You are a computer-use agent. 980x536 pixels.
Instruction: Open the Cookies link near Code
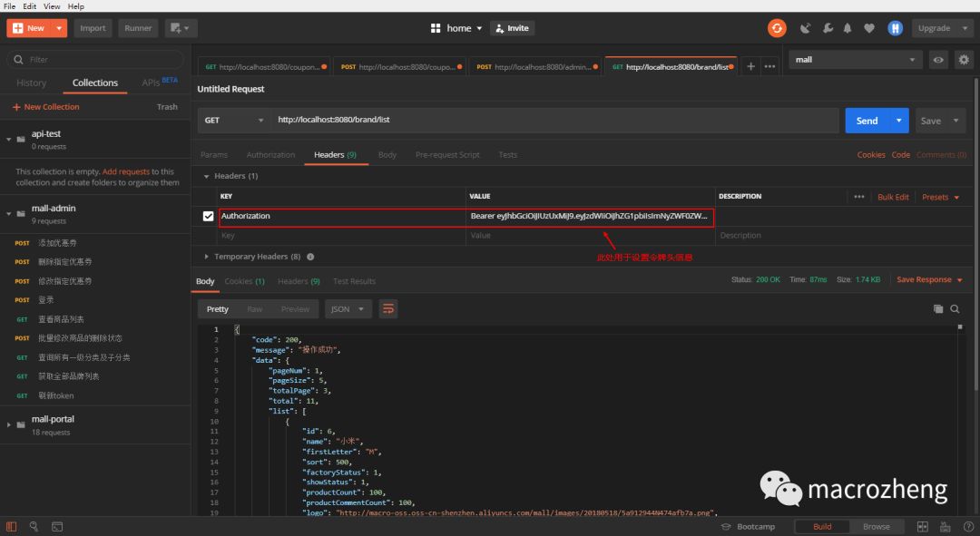(x=870, y=155)
